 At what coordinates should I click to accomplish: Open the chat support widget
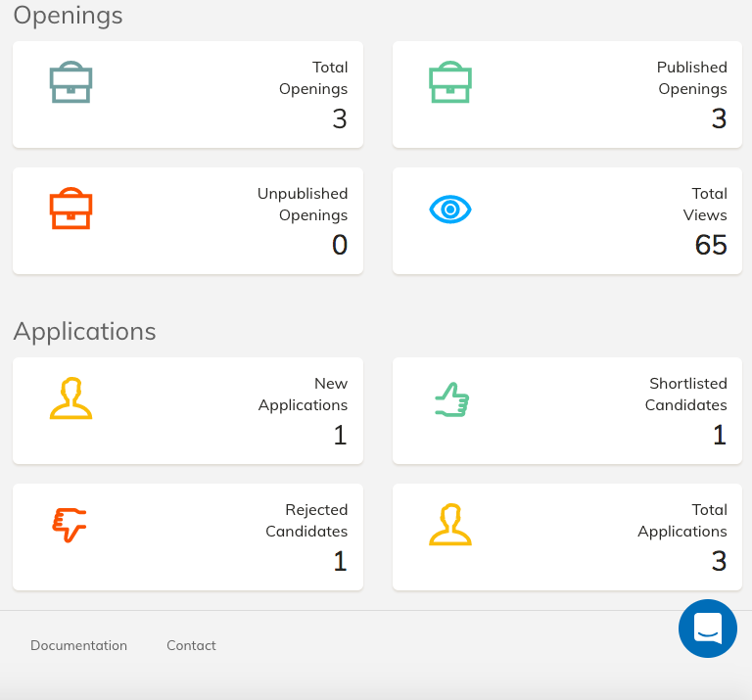point(707,629)
